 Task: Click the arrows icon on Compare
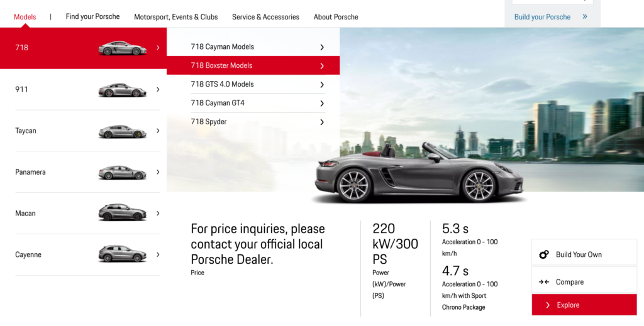[544, 282]
